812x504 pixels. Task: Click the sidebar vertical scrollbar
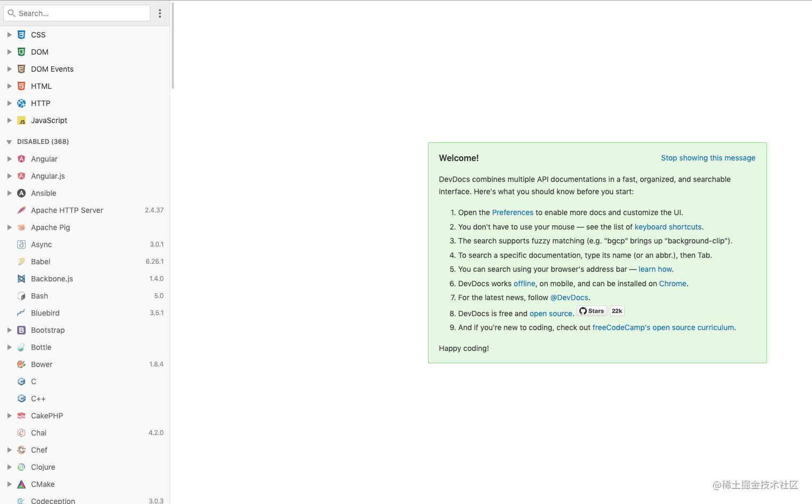click(172, 45)
